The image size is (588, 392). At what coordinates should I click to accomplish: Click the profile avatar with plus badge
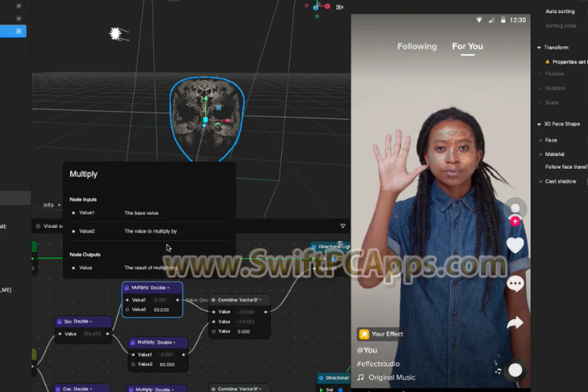point(515,212)
